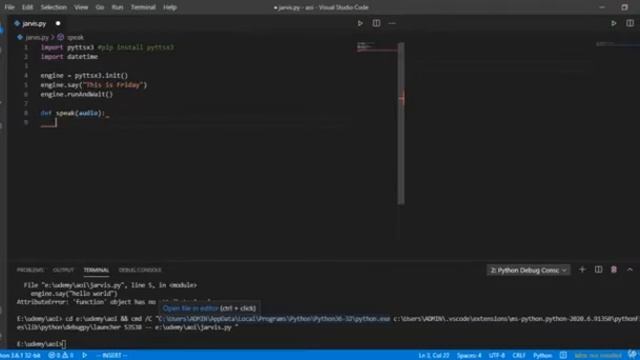Click the status bar debug play icon

pyautogui.click(x=84, y=356)
